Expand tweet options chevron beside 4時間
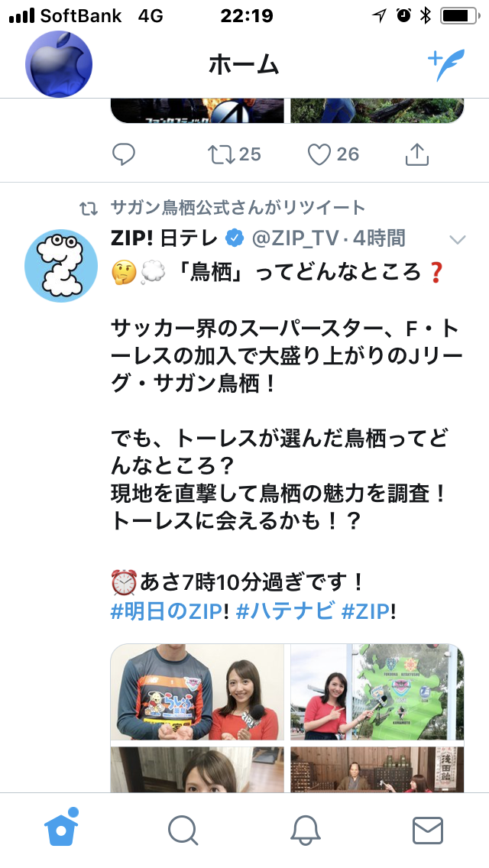Viewport: 489px width, 868px height. click(458, 240)
